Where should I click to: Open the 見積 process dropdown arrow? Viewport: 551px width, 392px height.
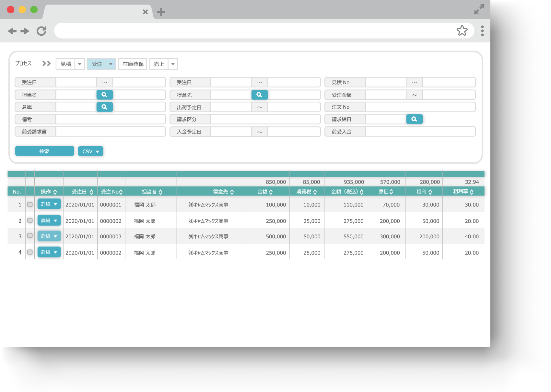click(80, 64)
